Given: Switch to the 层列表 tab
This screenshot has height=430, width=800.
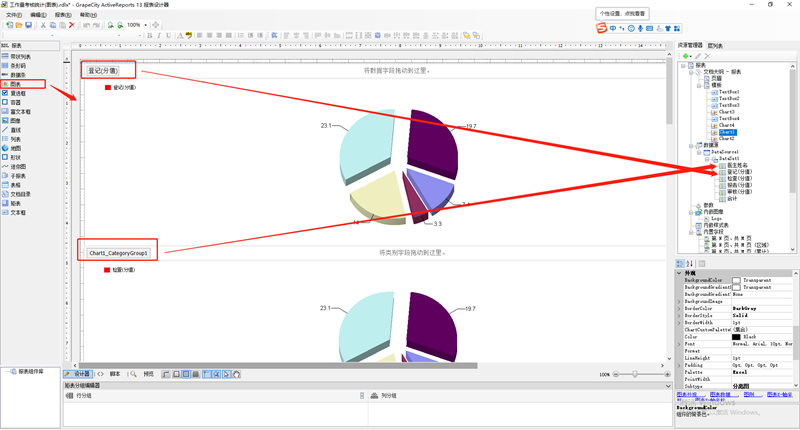Looking at the screenshot, I should point(715,46).
